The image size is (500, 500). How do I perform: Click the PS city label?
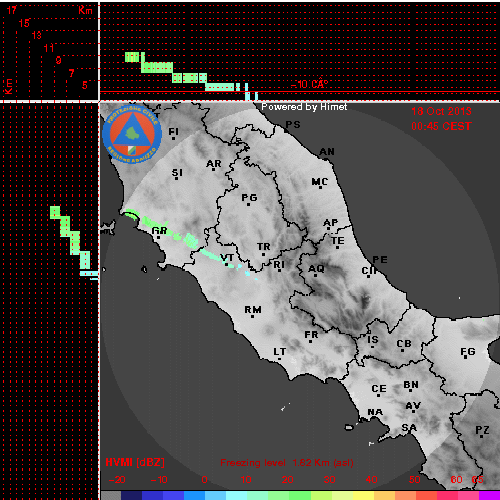click(293, 125)
